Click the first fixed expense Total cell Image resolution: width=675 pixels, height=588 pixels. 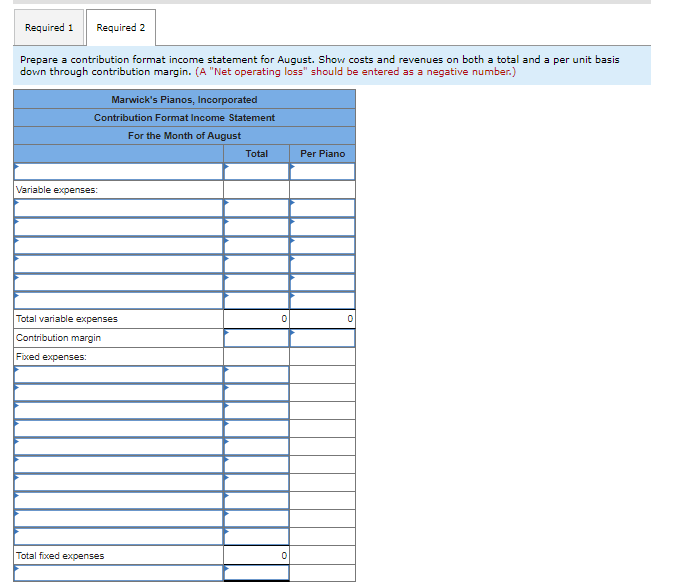point(257,374)
